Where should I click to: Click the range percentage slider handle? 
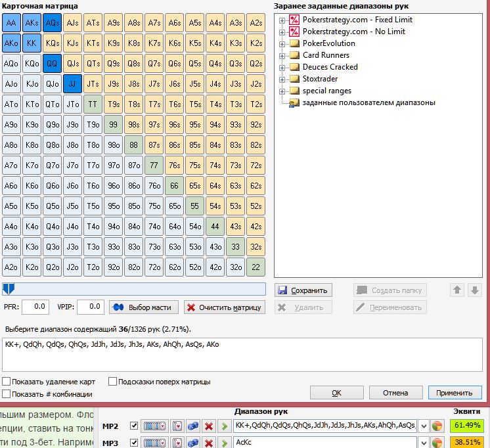[7, 289]
